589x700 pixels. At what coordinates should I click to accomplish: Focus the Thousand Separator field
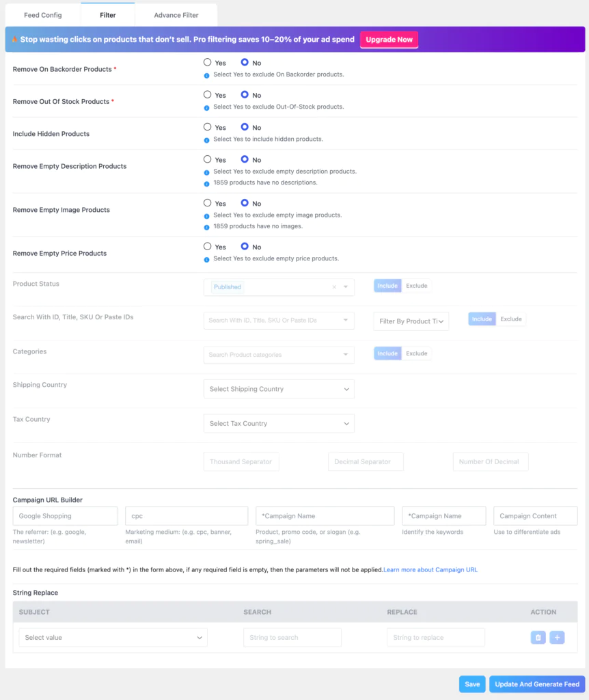pyautogui.click(x=241, y=461)
